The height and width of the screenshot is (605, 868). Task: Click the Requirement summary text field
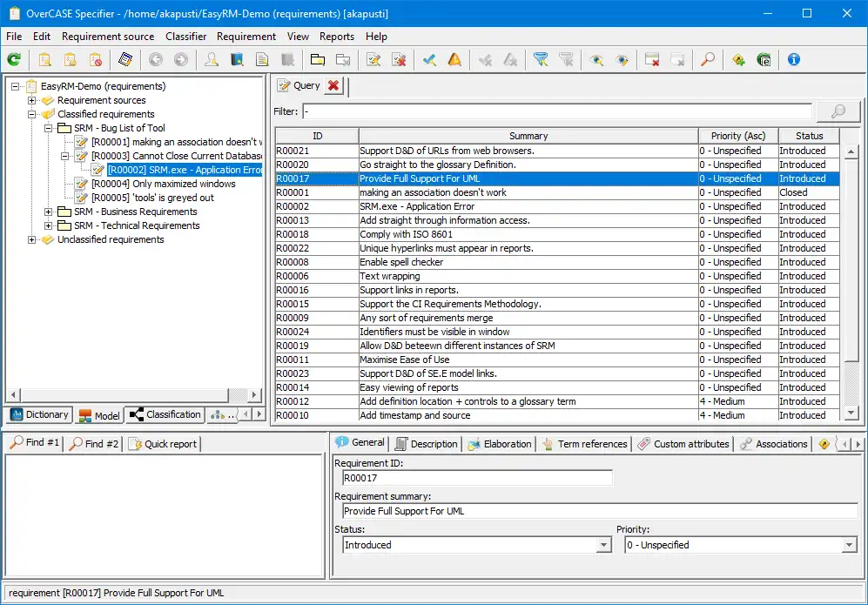coord(599,511)
